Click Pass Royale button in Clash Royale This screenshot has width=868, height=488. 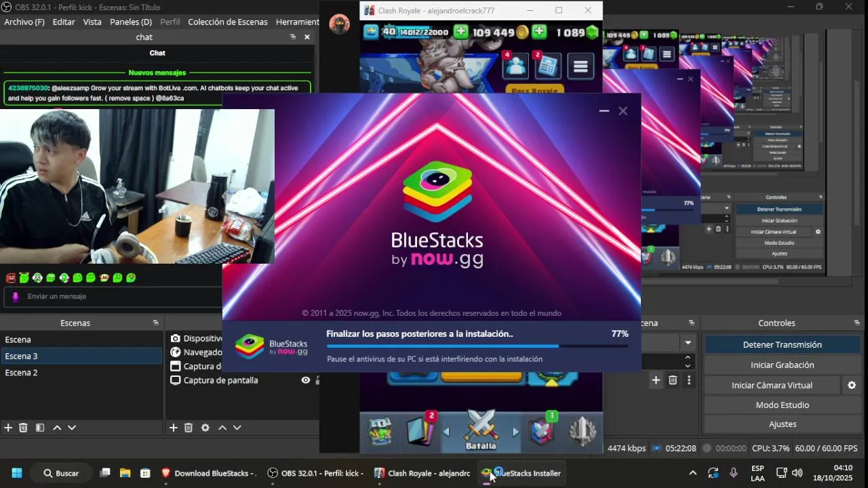tap(535, 90)
